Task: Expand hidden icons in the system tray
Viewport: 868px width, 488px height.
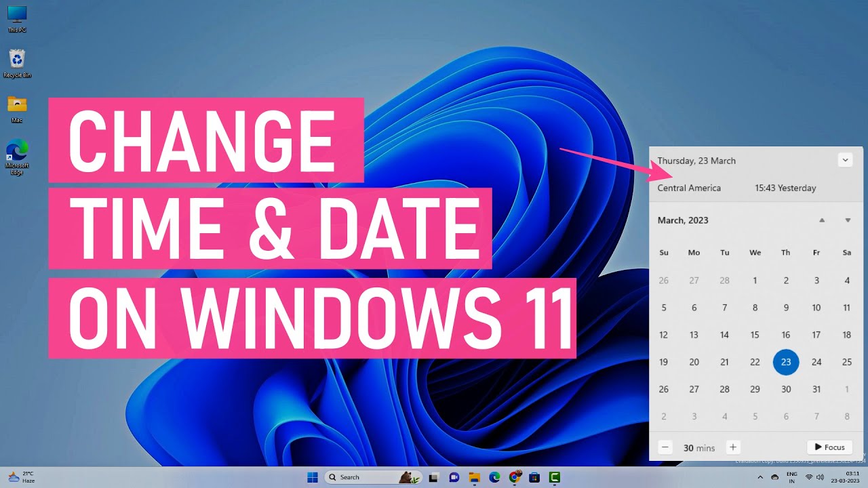Action: (x=760, y=477)
